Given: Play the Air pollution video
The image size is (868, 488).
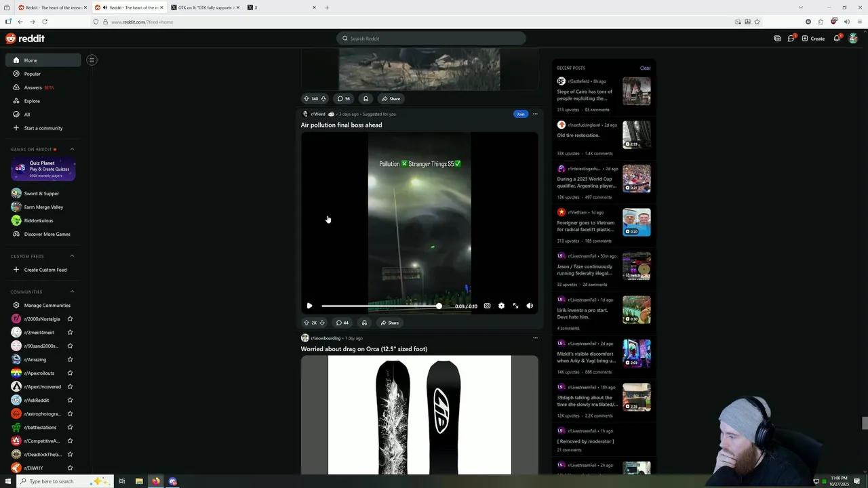Looking at the screenshot, I should (309, 306).
